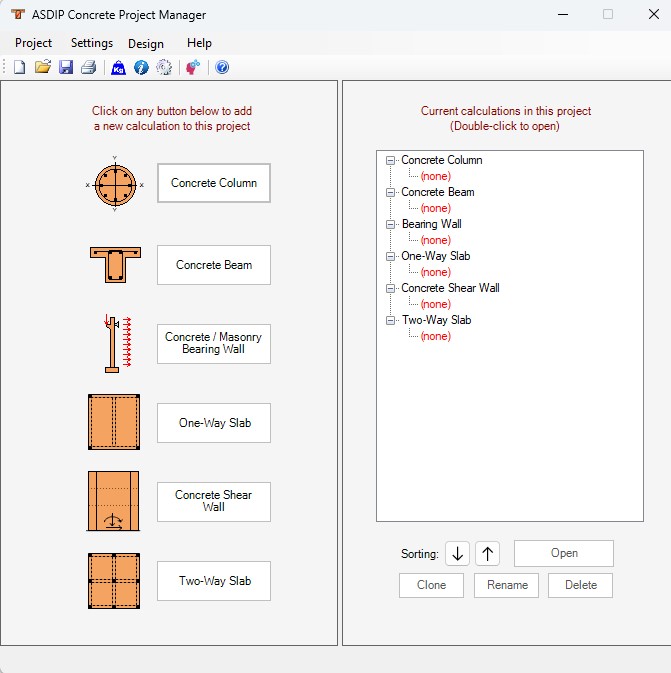Add a new Two-Way Slab calculation

point(214,581)
